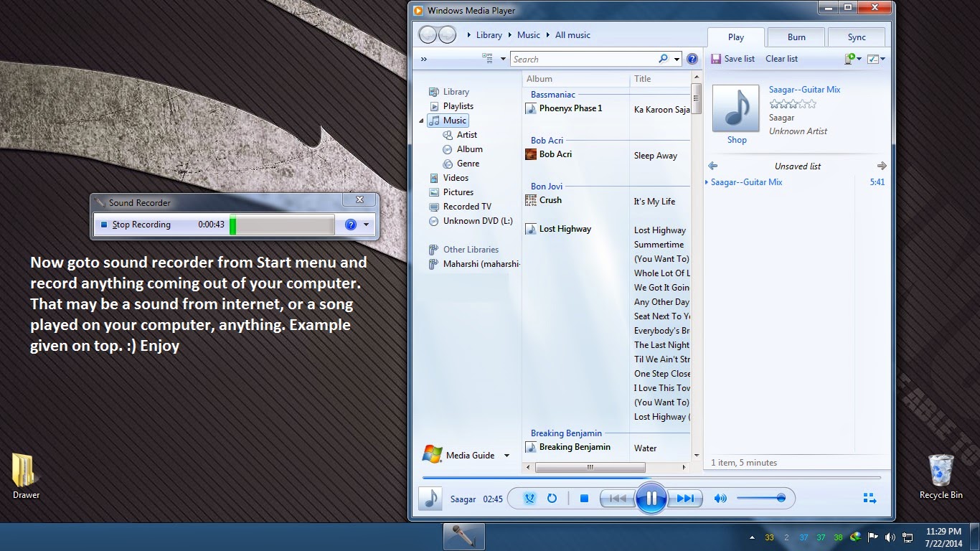Image resolution: width=980 pixels, height=551 pixels.
Task: Click the Forward navigation arrow in Media Player
Action: pos(447,34)
